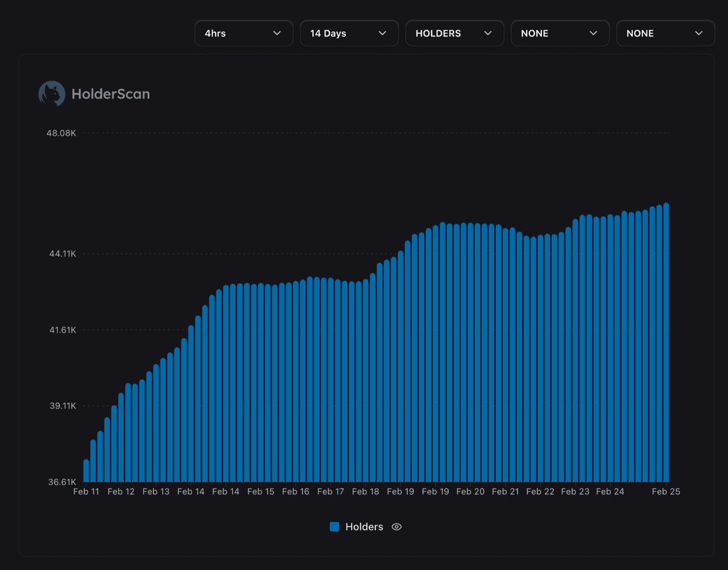This screenshot has width=728, height=570.
Task: Open the 4hrs interval dropdown
Action: coord(243,33)
